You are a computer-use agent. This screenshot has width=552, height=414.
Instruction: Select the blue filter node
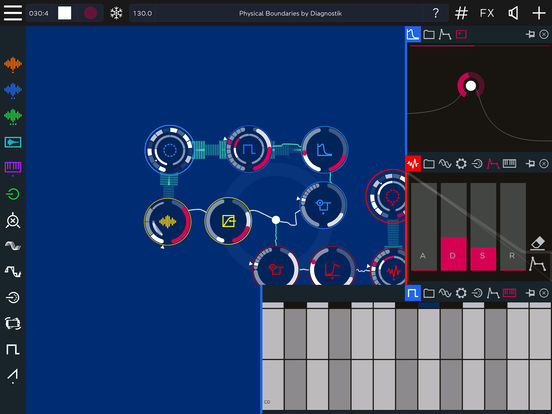point(324,150)
